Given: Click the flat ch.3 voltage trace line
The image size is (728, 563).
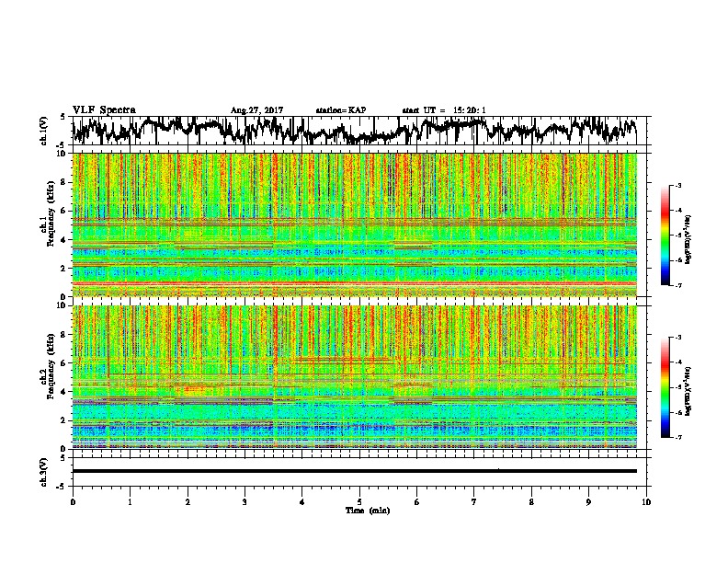Looking at the screenshot, I should click(x=355, y=471).
